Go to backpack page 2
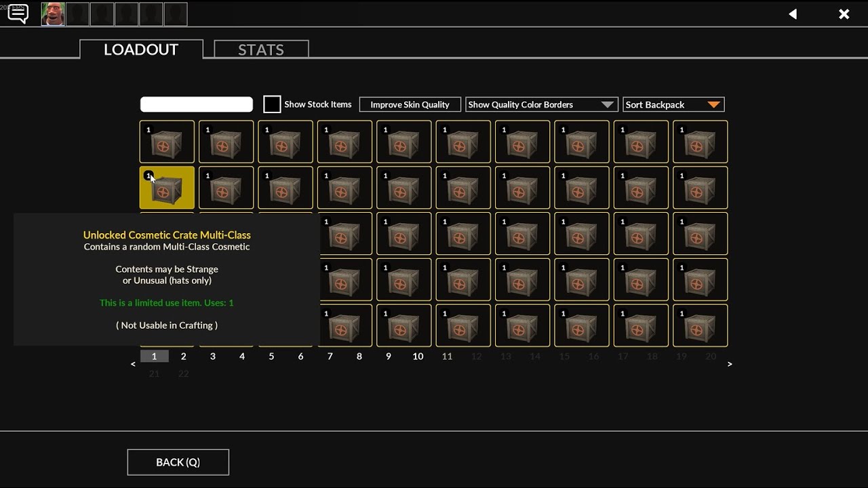The height and width of the screenshot is (488, 868). click(x=183, y=356)
